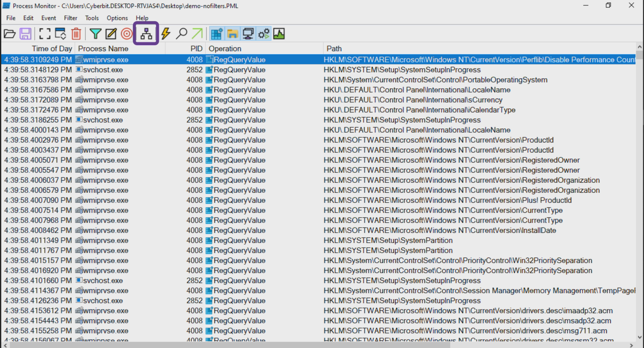The image size is (644, 348).
Task: Click the Process Monitor title bar icon
Action: [6, 5]
